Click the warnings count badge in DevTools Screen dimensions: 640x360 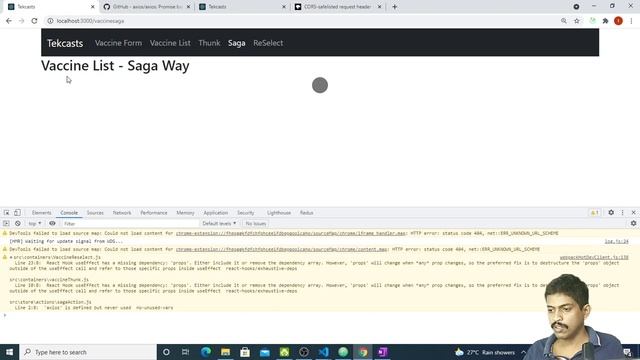pos(595,213)
